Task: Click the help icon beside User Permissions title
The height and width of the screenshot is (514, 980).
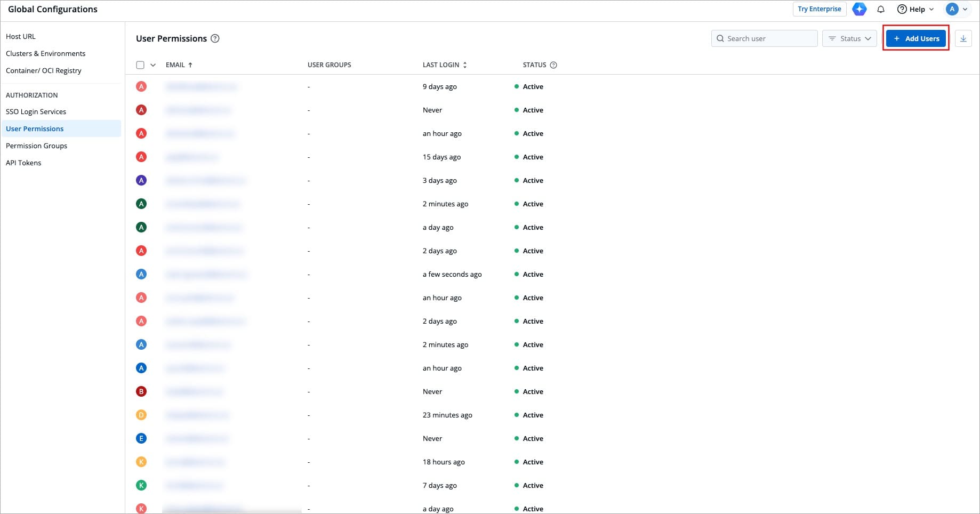Action: coord(215,38)
